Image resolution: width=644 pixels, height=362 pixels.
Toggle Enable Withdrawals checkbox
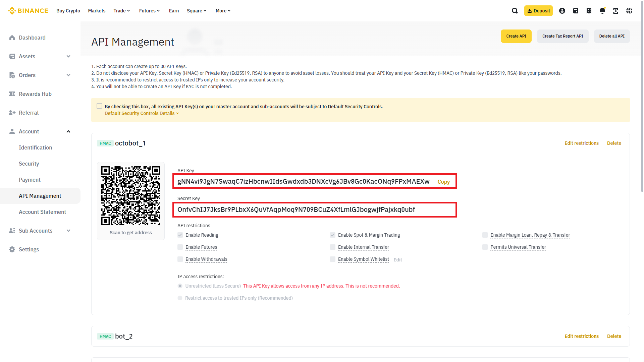180,259
